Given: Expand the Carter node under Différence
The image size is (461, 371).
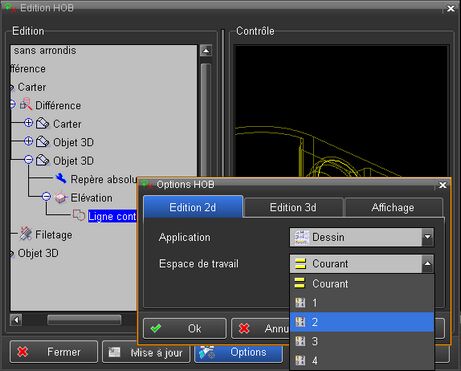Looking at the screenshot, I should [x=28, y=123].
